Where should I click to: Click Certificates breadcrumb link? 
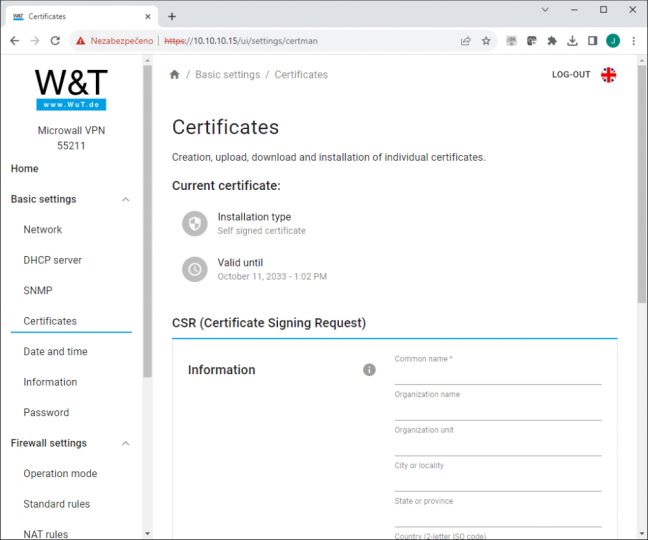coord(301,75)
